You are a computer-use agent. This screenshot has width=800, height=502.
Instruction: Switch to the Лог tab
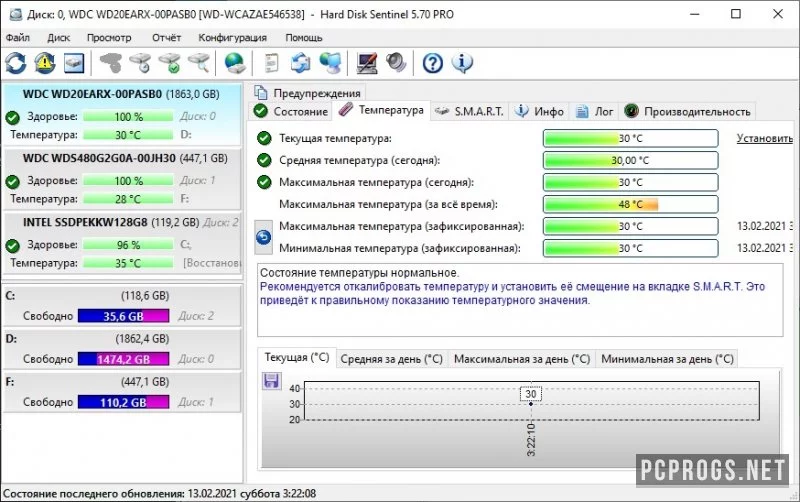click(595, 111)
